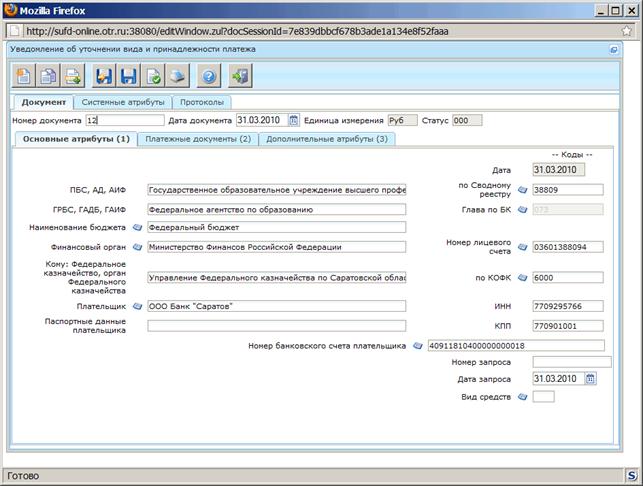Switch to Системные атрибуты tab
Viewport: 643px width, 486px height.
[x=123, y=102]
